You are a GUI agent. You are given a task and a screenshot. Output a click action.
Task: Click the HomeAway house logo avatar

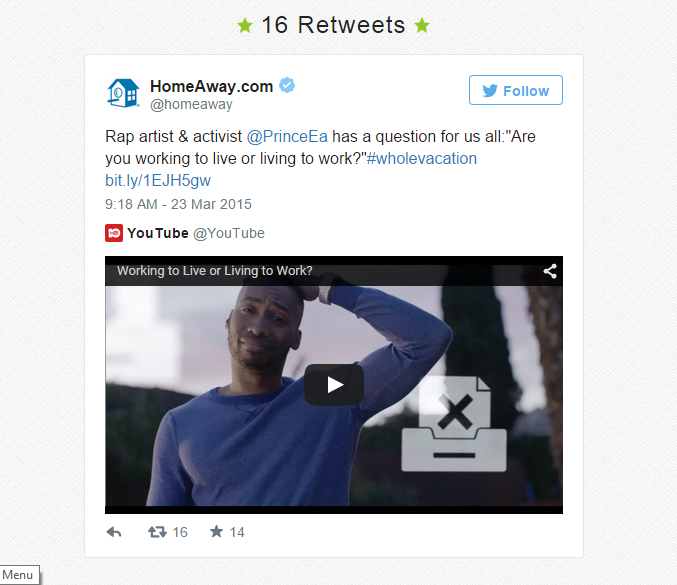123,93
